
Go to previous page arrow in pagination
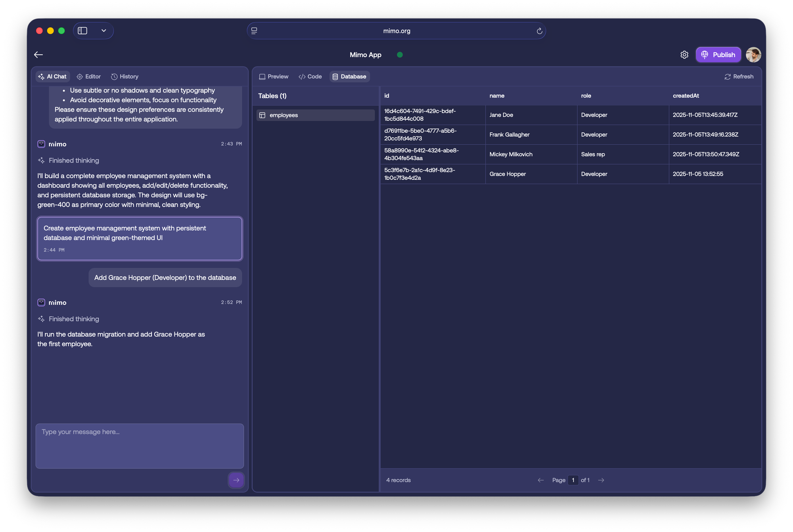[x=540, y=480]
